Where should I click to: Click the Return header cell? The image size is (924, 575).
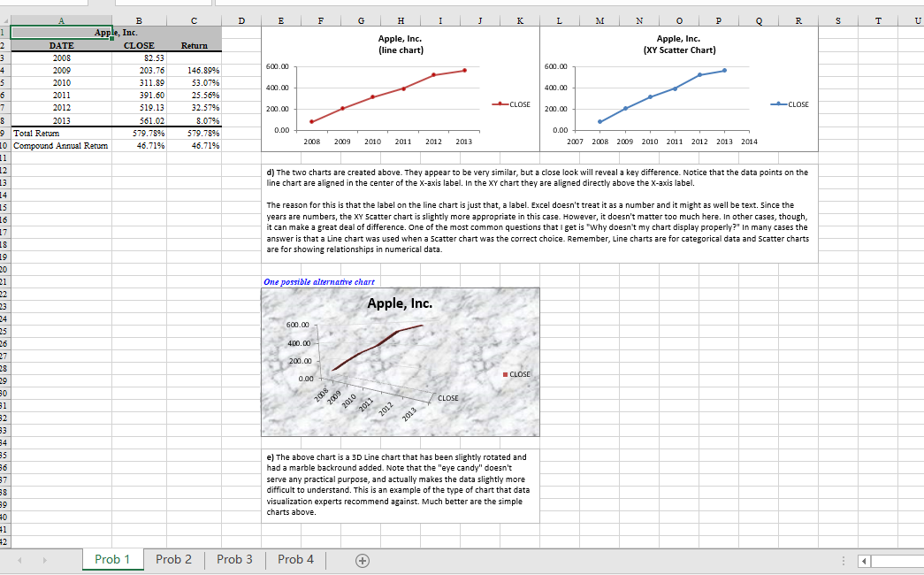click(194, 45)
